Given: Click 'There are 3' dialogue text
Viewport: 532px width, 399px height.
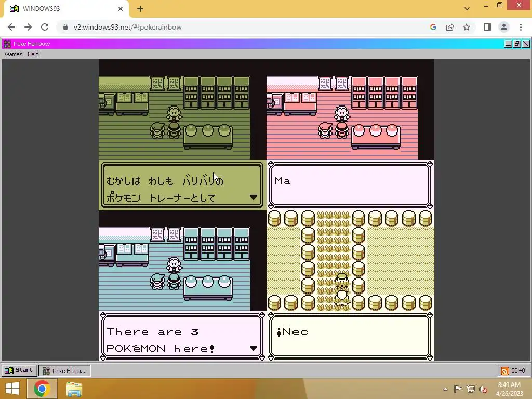Looking at the screenshot, I should pos(153,331).
